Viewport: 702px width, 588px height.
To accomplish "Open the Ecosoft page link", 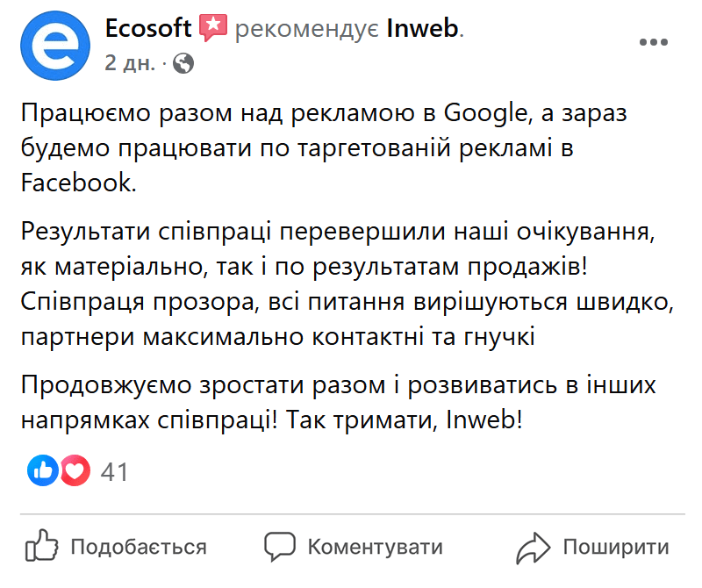I will pyautogui.click(x=147, y=26).
